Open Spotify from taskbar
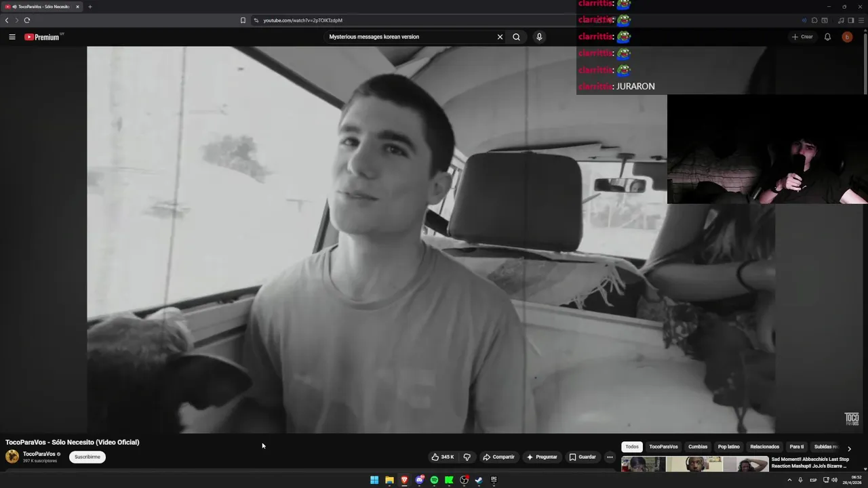 click(x=434, y=480)
